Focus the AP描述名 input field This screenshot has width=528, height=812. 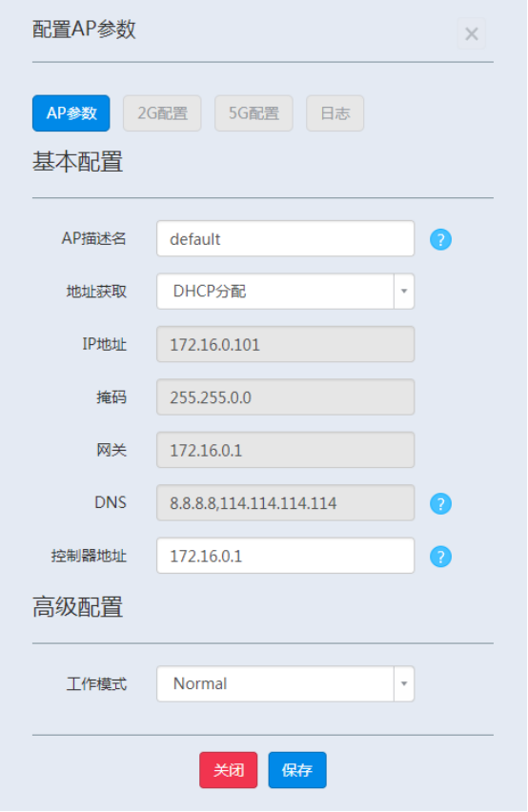click(286, 238)
